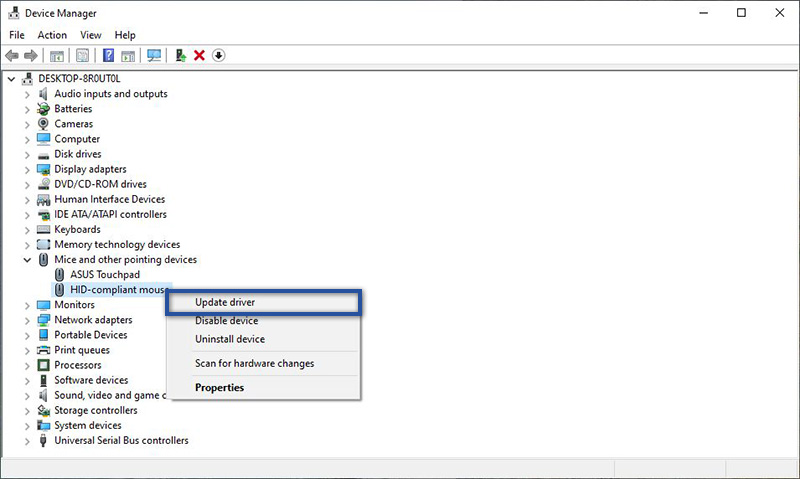Click the Cameras device category icon
The height and width of the screenshot is (479, 800).
(44, 124)
